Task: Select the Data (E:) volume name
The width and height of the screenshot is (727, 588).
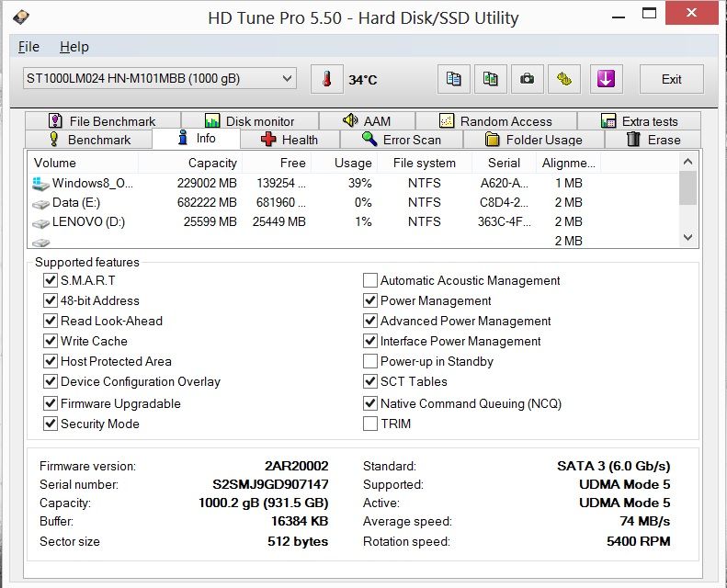Action: 76,202
